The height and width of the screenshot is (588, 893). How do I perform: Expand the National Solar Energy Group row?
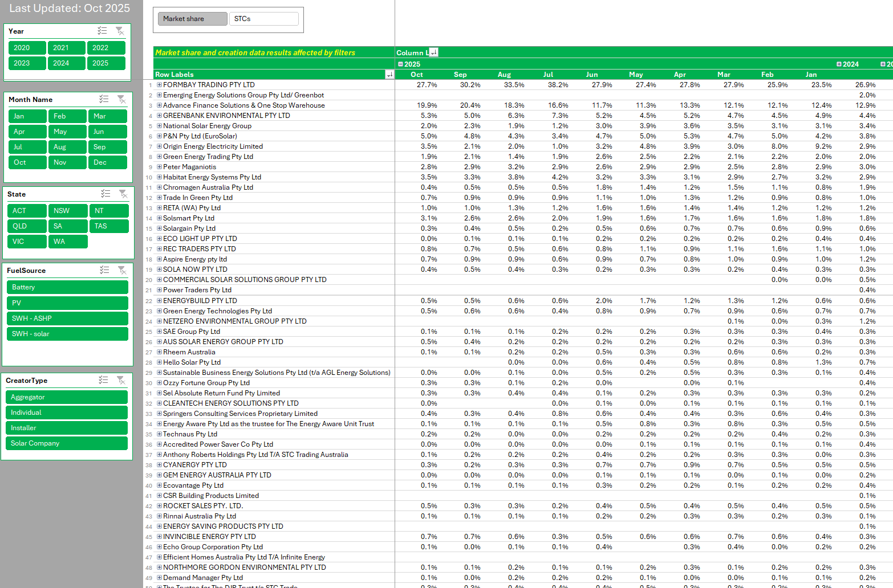coord(160,126)
